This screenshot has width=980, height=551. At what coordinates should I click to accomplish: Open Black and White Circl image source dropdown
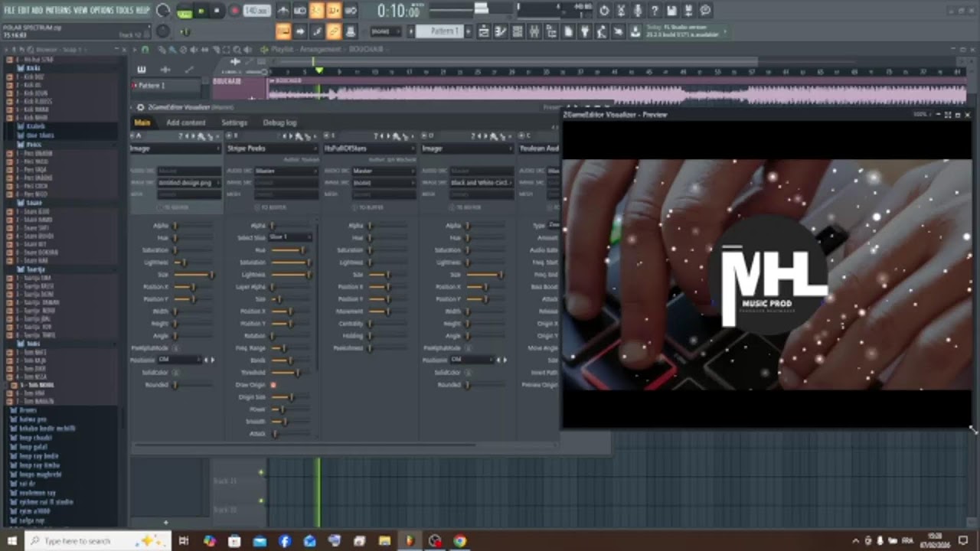click(x=481, y=183)
